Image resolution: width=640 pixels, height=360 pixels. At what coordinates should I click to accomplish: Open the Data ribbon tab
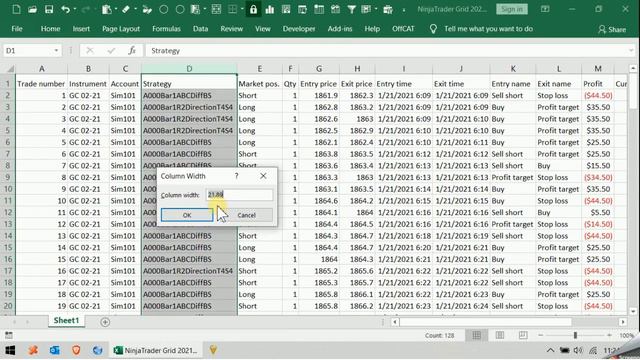[x=200, y=29]
